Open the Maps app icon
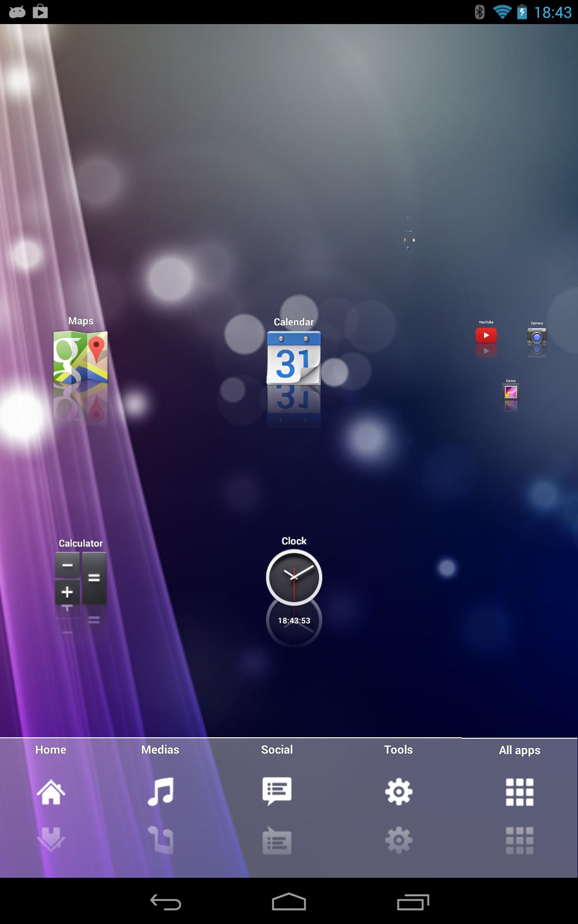The image size is (578, 924). (x=80, y=357)
